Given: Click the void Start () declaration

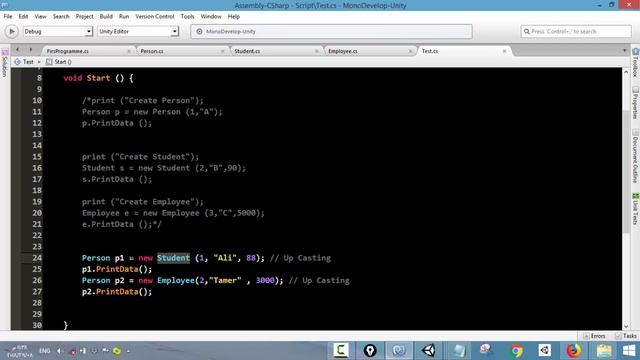Looking at the screenshot, I should [98, 78].
